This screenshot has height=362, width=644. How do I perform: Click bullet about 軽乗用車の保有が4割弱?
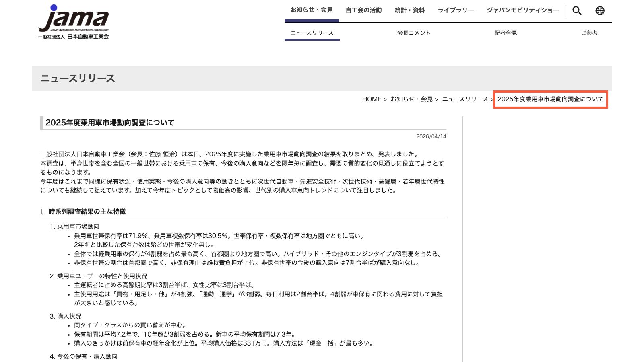click(x=258, y=254)
